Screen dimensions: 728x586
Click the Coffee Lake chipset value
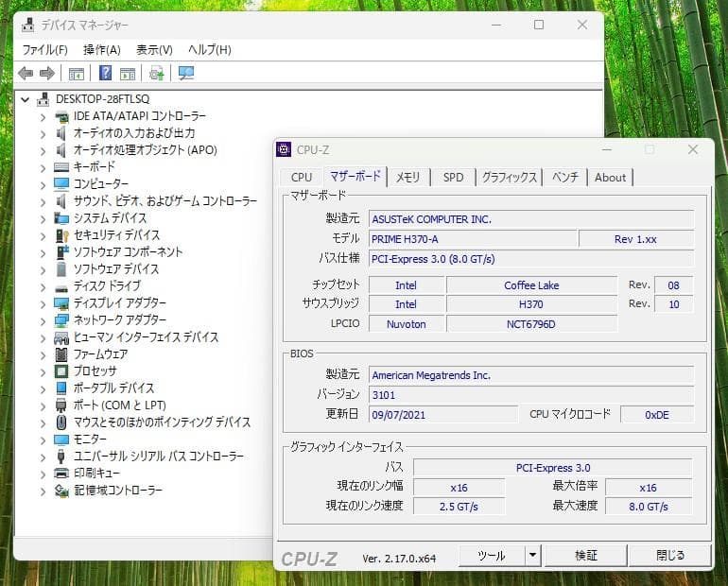[x=531, y=285]
